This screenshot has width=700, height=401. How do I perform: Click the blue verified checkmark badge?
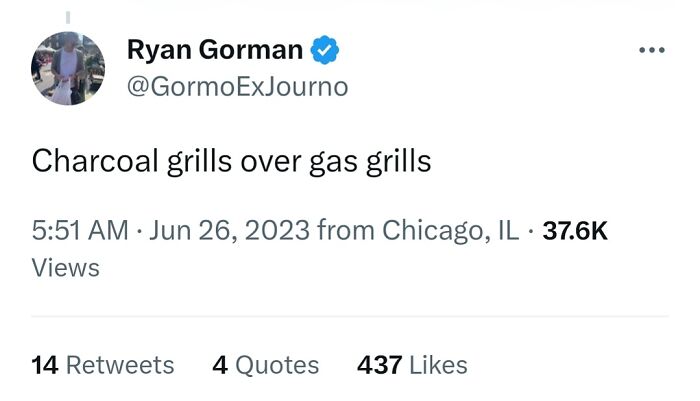[326, 49]
